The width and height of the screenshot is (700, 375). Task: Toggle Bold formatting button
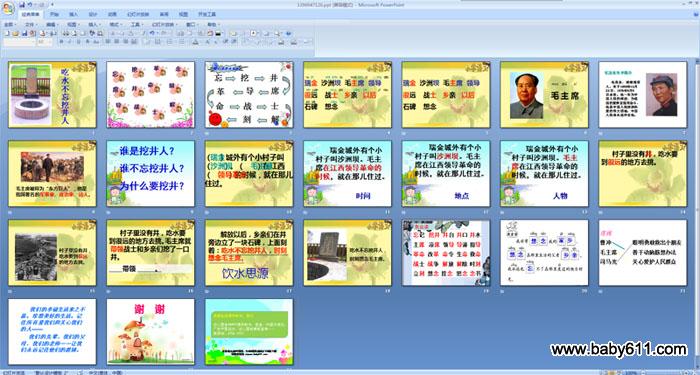tap(62, 42)
